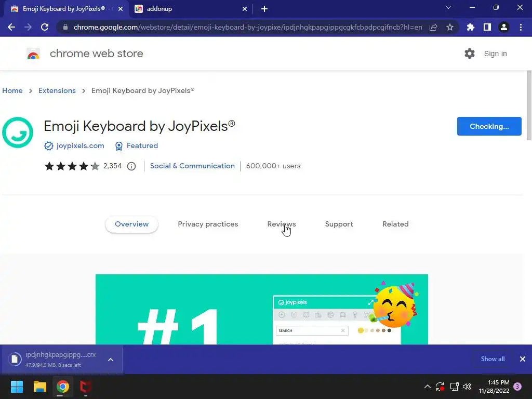Open the Chrome profile avatar
This screenshot has height=399, width=532.
[x=504, y=27]
